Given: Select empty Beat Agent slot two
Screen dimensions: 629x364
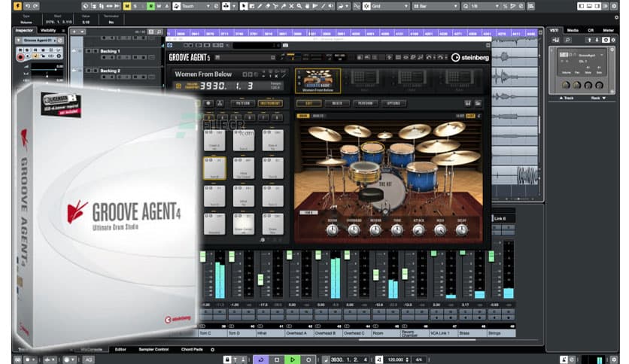Looking at the screenshot, I should [364, 80].
